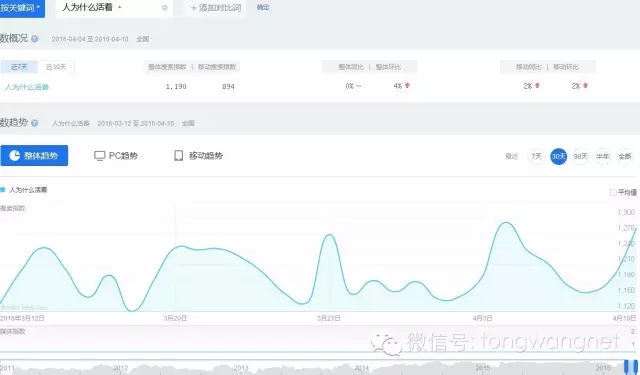Click the phone icon beside 移动趋势

click(x=178, y=155)
